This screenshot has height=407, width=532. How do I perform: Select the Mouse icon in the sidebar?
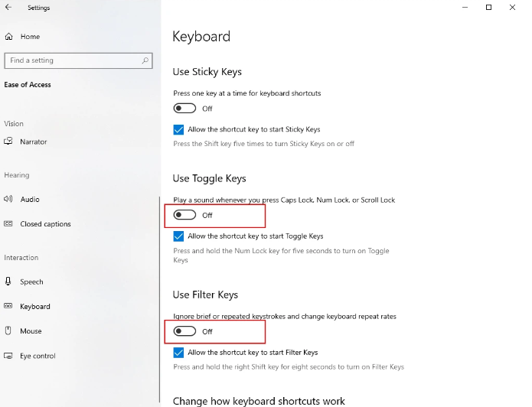(x=8, y=330)
